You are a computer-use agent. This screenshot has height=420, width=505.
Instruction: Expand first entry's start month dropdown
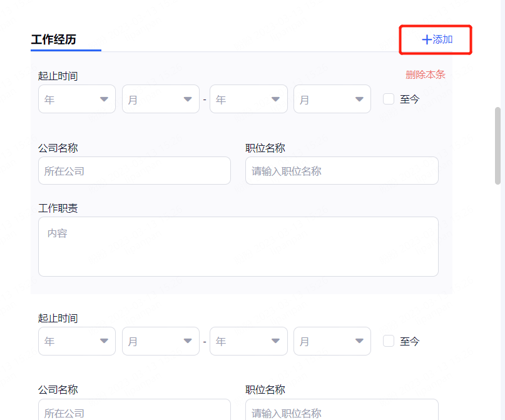(x=160, y=100)
